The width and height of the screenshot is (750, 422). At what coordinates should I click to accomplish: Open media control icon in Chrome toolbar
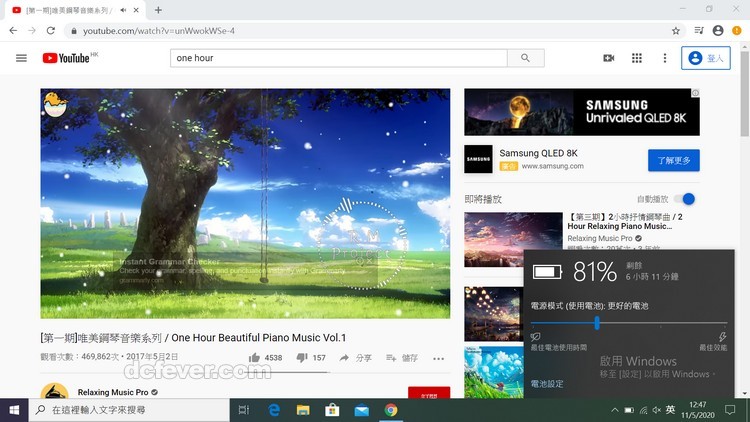point(699,31)
